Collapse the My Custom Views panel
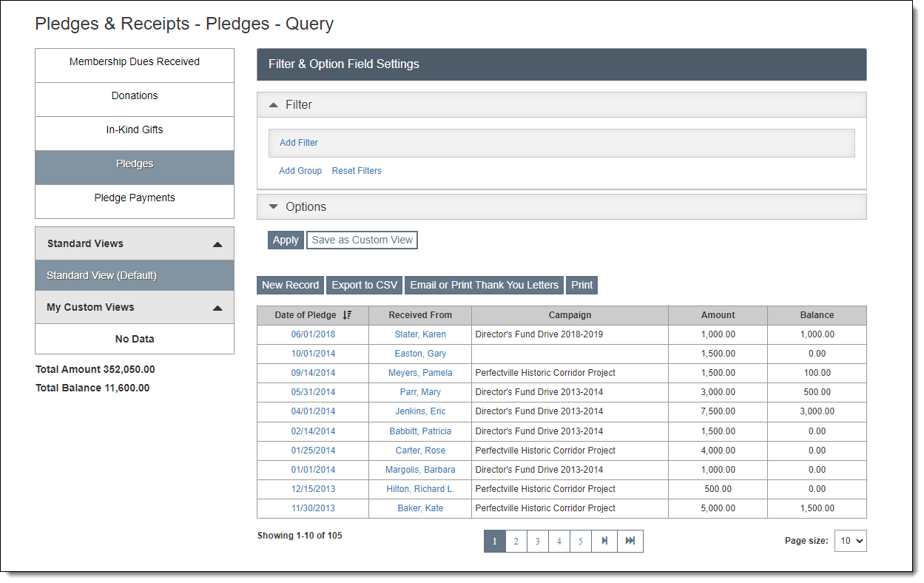 217,308
